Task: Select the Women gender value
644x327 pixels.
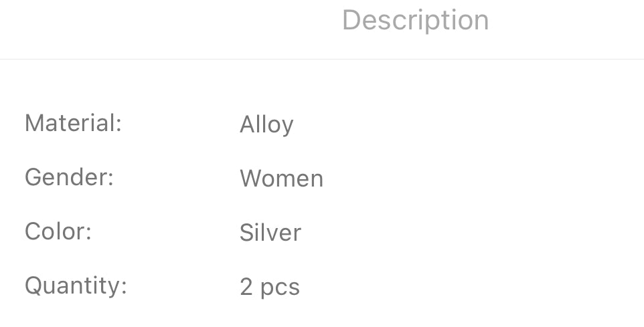Action: click(x=281, y=179)
